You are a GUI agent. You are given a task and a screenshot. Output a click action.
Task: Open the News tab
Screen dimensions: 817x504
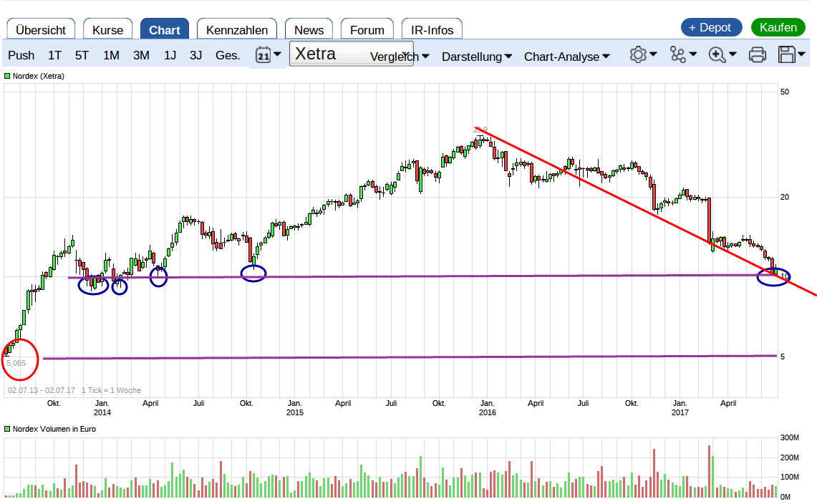click(x=309, y=30)
